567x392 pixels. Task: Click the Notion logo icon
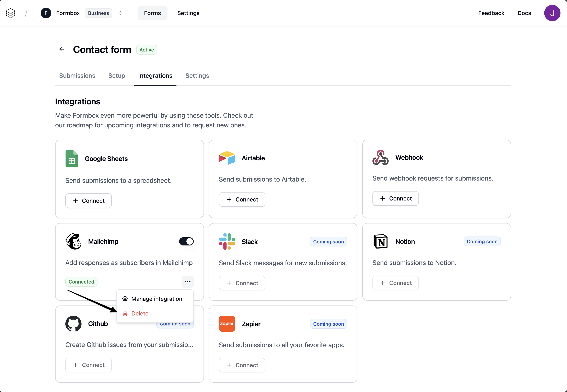pyautogui.click(x=380, y=241)
